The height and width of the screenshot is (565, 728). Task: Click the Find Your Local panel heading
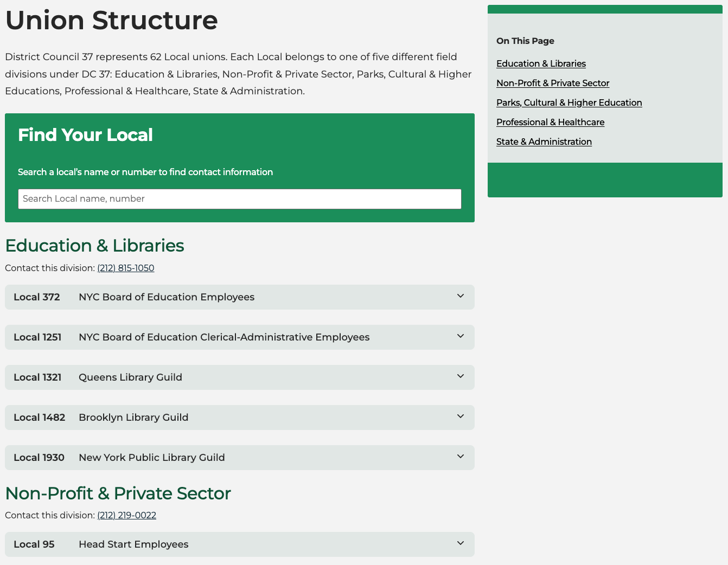85,134
